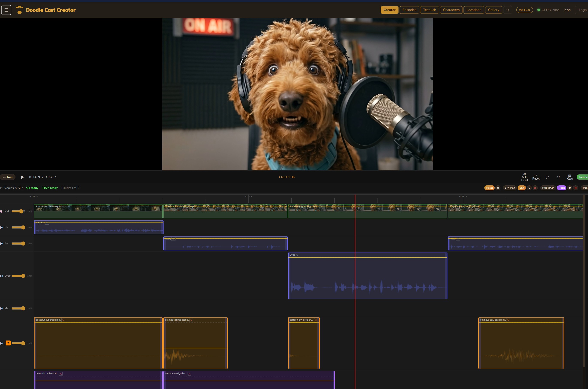This screenshot has width=588, height=389.
Task: Remove the cartoon jaw drop SFX clip
Action: coord(316,320)
